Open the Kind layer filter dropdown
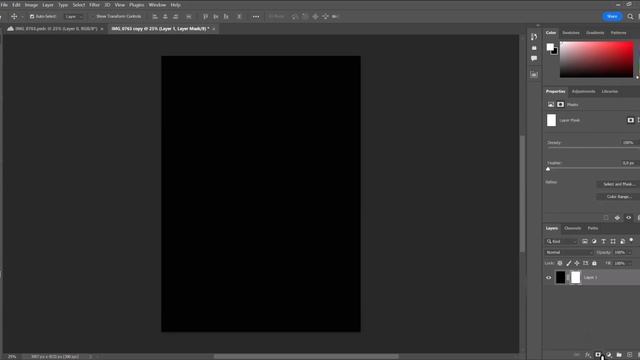 [x=562, y=241]
